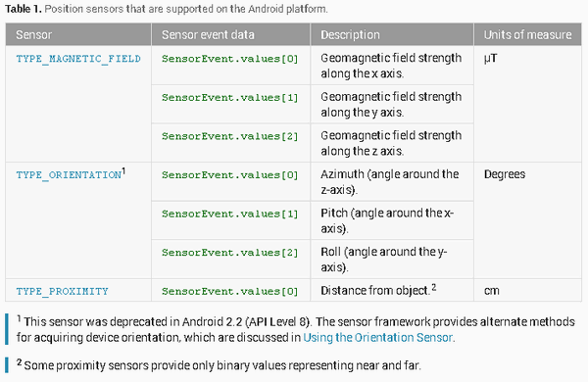Open the TYPE_MAGNETIC_FIELD sensor link

coord(78,59)
